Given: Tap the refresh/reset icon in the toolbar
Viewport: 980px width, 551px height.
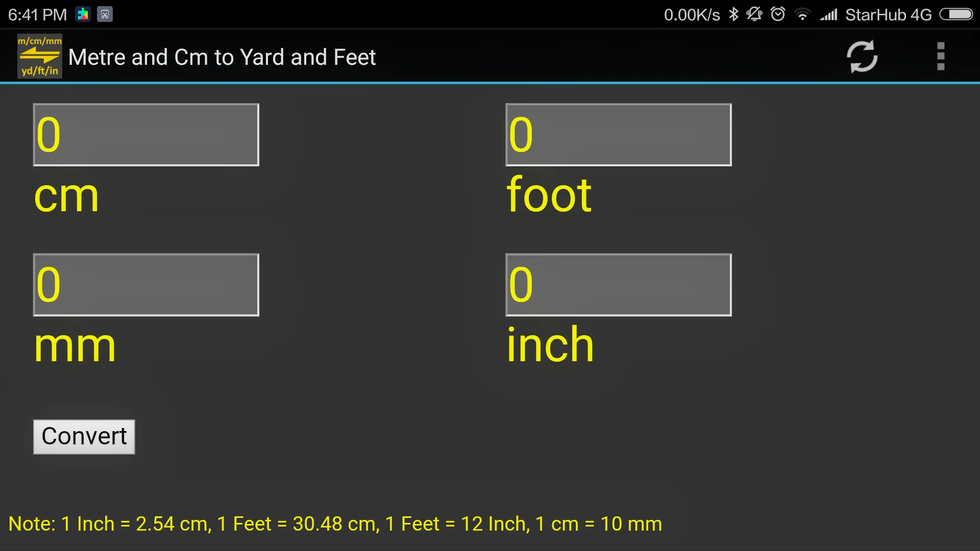Looking at the screenshot, I should [x=863, y=56].
